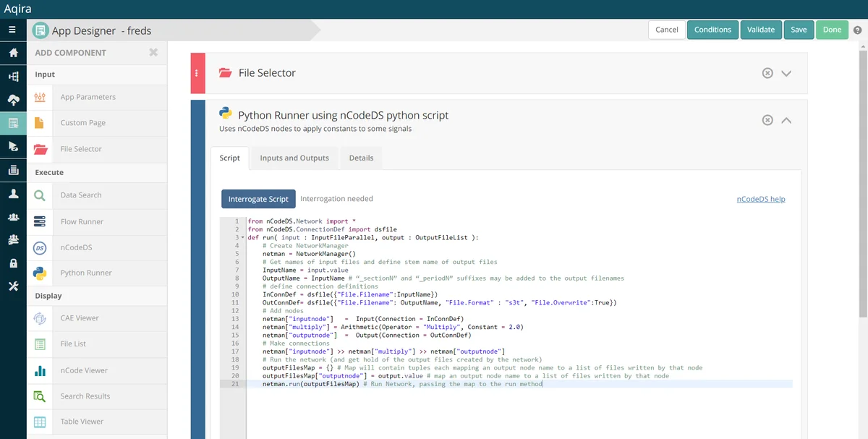
Task: Click the File Selector red drag handle dots
Action: (198, 73)
